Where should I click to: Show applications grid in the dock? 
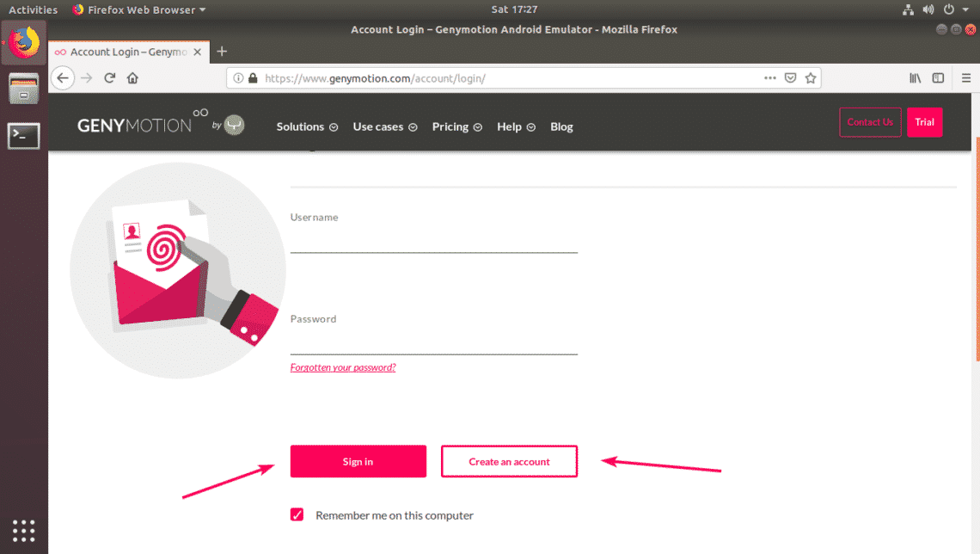point(23,530)
